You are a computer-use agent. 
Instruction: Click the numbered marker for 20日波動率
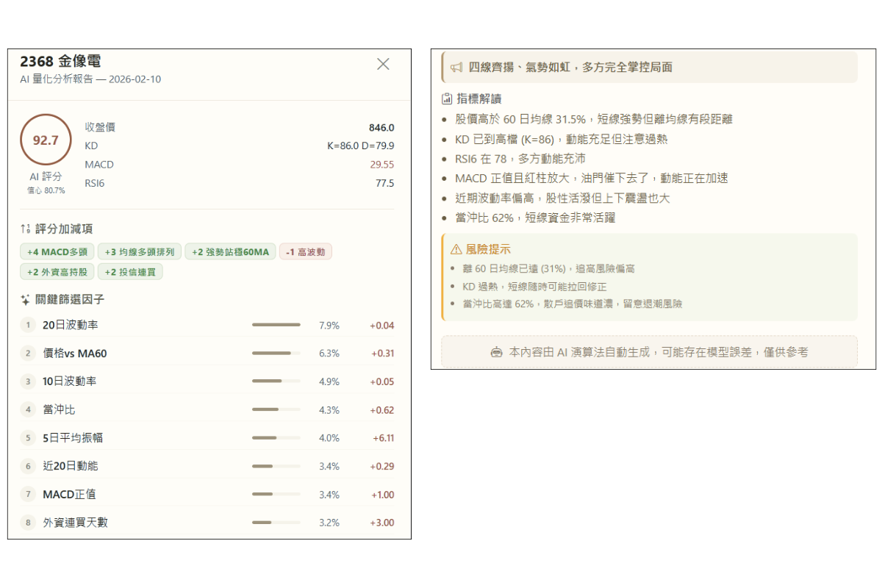click(x=27, y=324)
